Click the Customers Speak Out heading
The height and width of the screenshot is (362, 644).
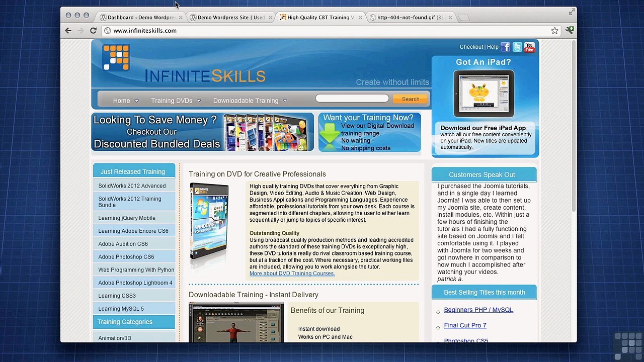[x=482, y=174]
